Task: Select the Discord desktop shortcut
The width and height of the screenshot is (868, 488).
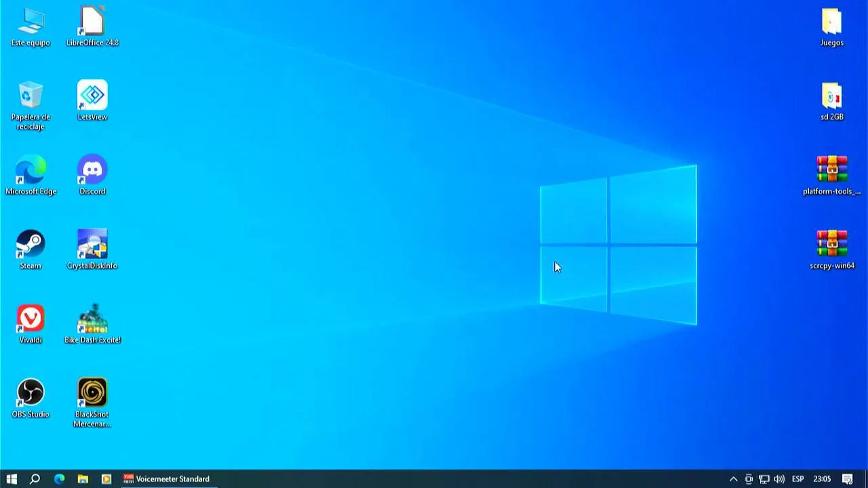Action: pos(92,176)
